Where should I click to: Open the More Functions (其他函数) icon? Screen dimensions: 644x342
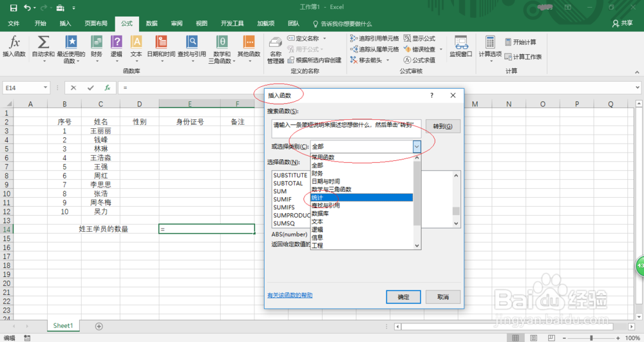click(249, 43)
